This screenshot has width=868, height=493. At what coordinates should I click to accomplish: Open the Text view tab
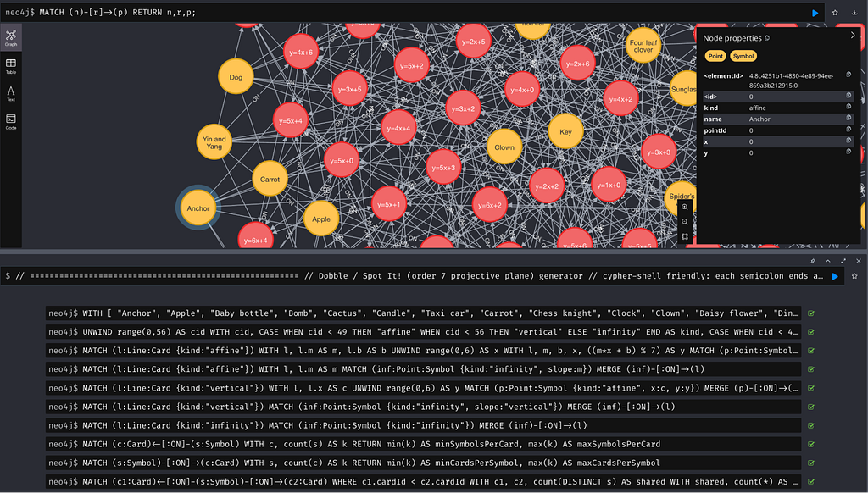click(x=11, y=94)
